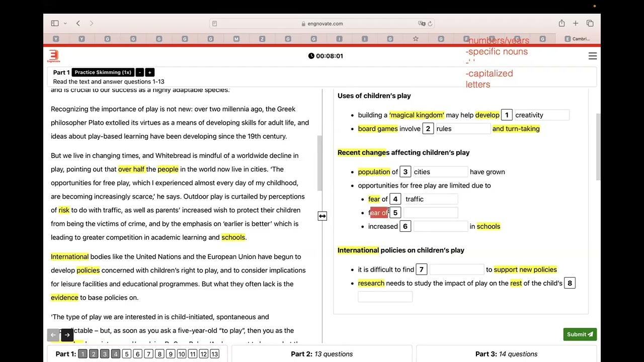Jump to question 5 in Part 1

(x=126, y=354)
